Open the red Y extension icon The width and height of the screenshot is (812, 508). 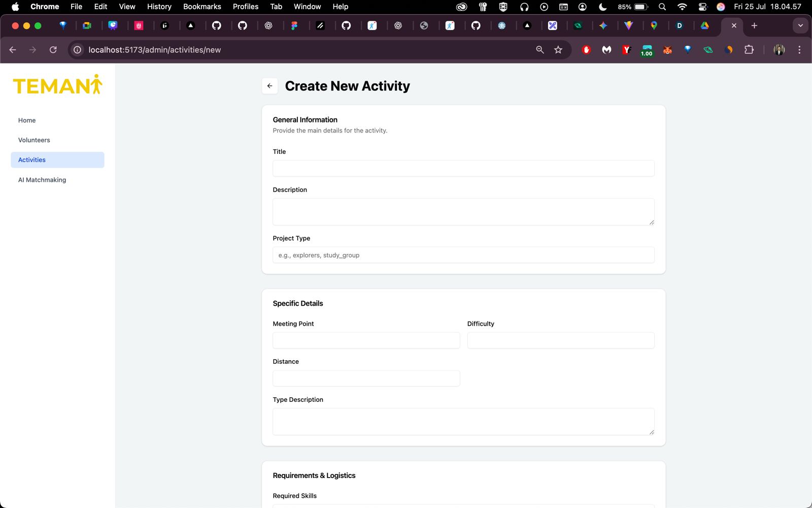pyautogui.click(x=627, y=50)
